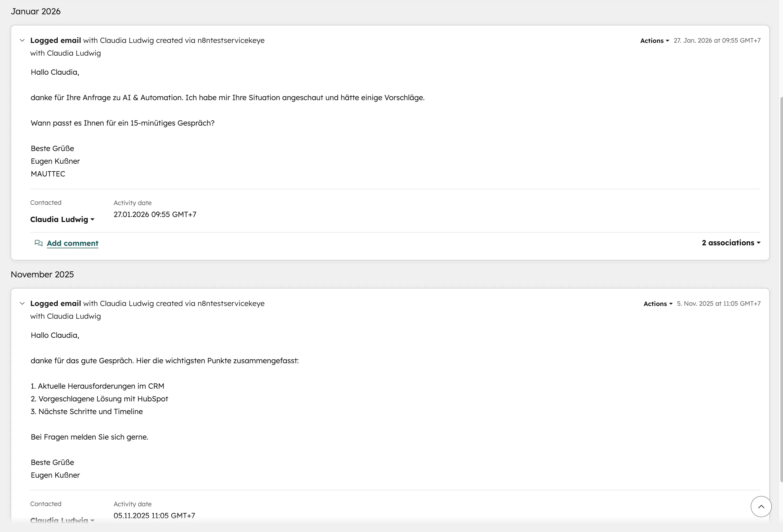Screen dimensions: 783x532
Task: Click the collapse chevron on January logged email
Action: click(x=22, y=40)
